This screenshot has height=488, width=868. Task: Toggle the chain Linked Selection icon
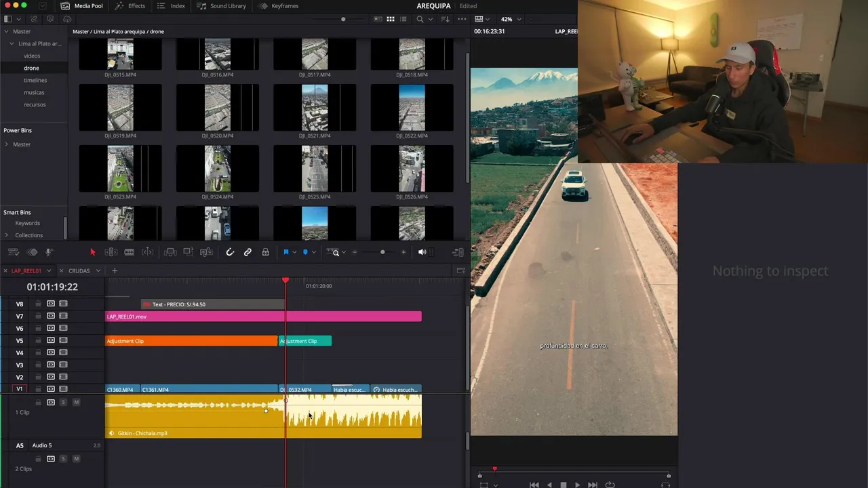(248, 252)
